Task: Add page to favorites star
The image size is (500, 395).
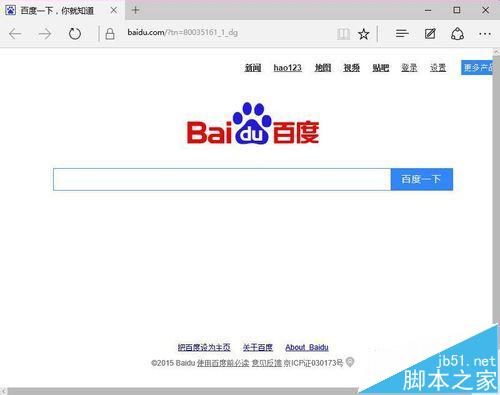Action: pos(363,34)
